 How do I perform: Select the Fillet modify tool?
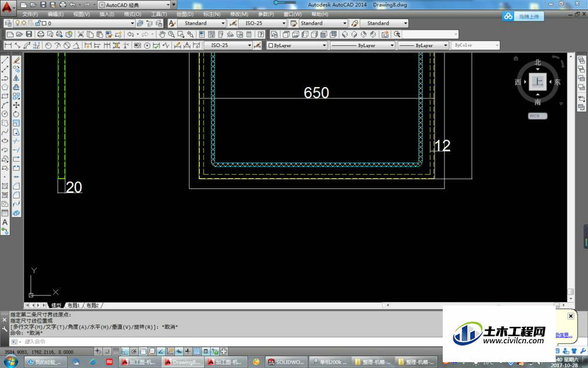pos(16,195)
